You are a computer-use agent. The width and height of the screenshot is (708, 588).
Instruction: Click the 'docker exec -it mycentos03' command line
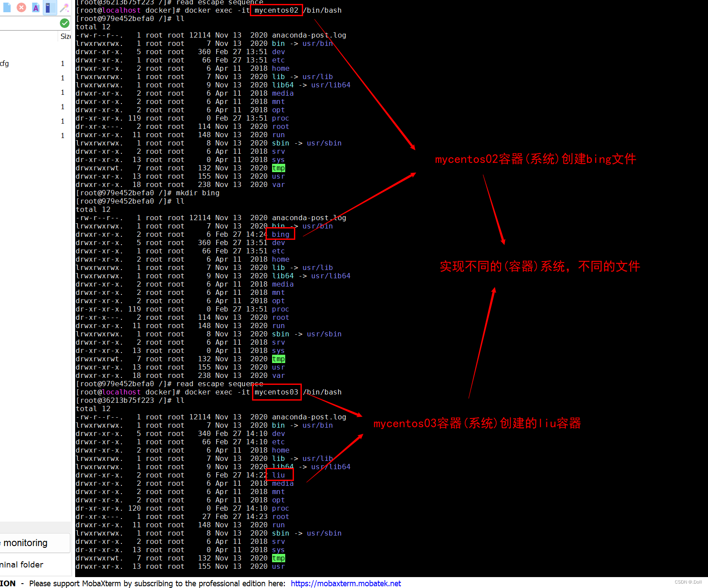[x=209, y=392]
